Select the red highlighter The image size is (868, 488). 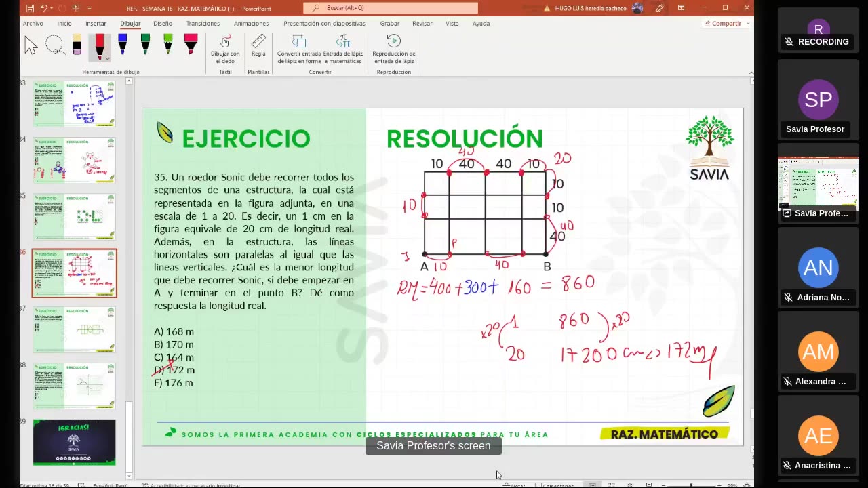coord(191,45)
